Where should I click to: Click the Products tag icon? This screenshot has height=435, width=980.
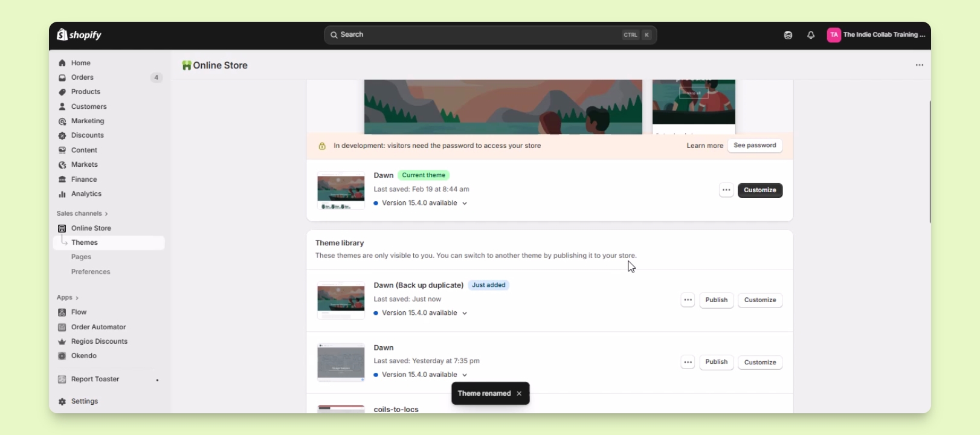click(x=62, y=92)
